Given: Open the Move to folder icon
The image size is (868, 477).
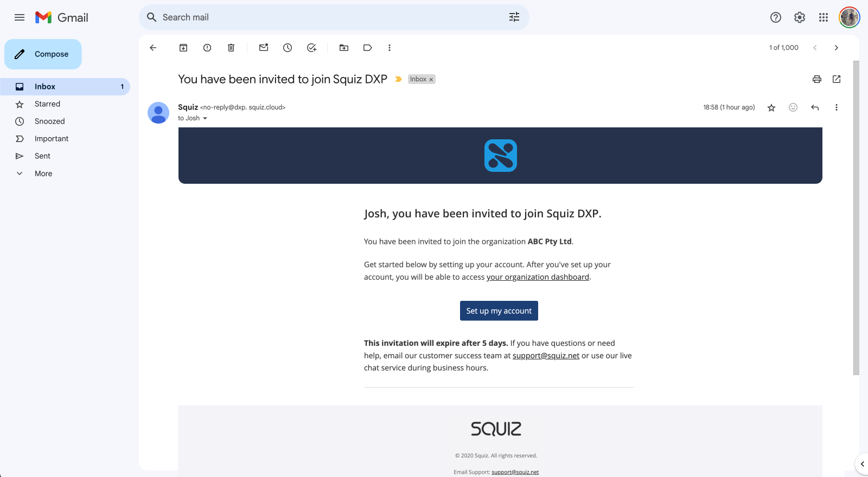Looking at the screenshot, I should pyautogui.click(x=344, y=48).
